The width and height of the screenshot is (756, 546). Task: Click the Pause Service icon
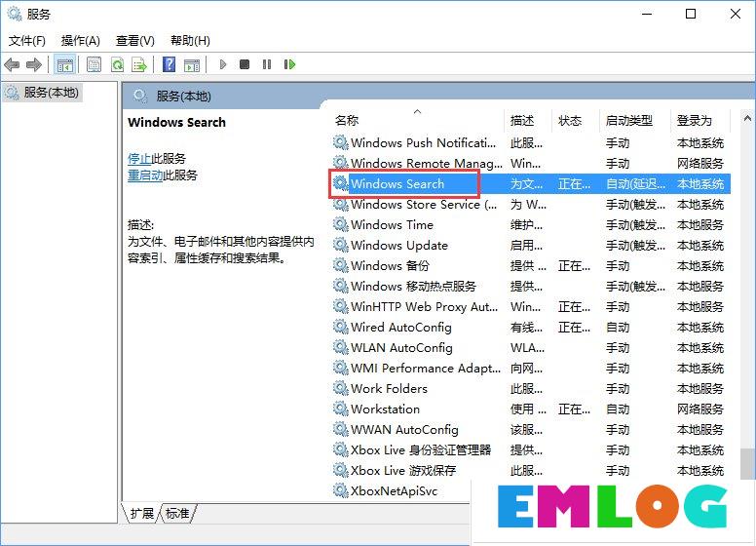click(x=267, y=64)
